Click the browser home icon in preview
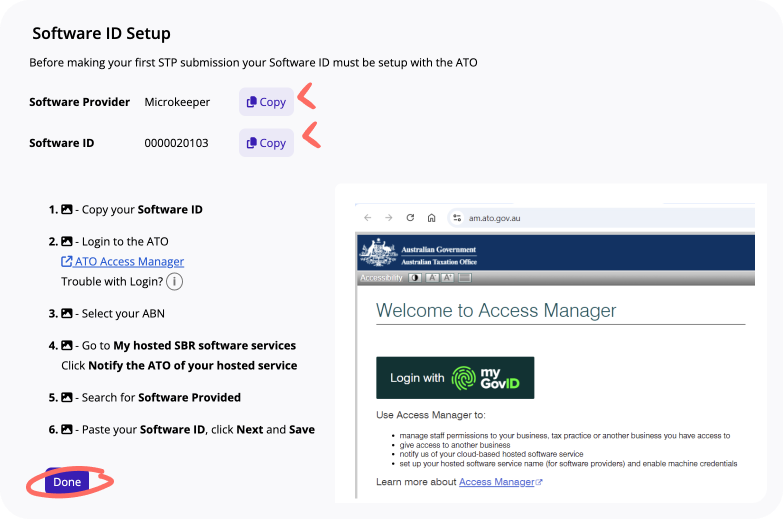 pyautogui.click(x=431, y=218)
